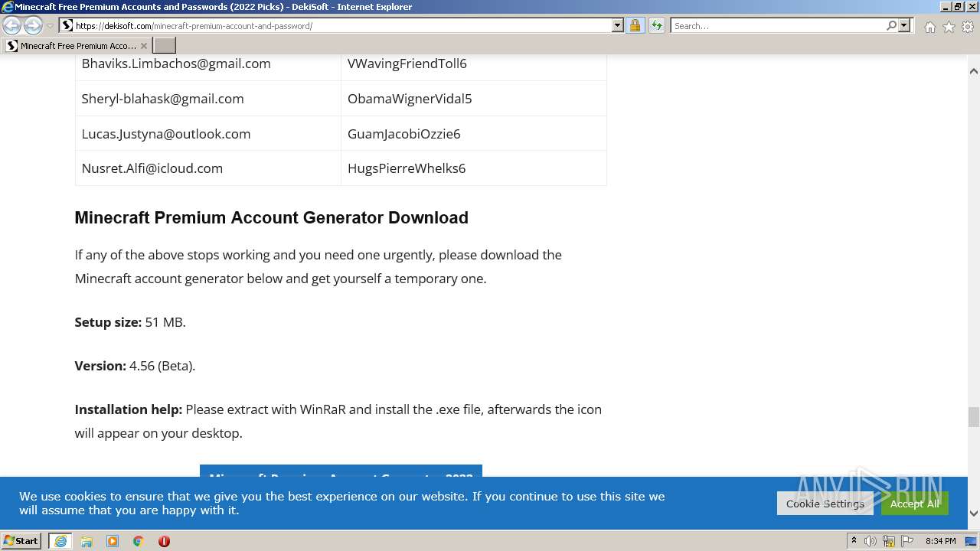
Task: Open the network tray icon
Action: (x=889, y=541)
